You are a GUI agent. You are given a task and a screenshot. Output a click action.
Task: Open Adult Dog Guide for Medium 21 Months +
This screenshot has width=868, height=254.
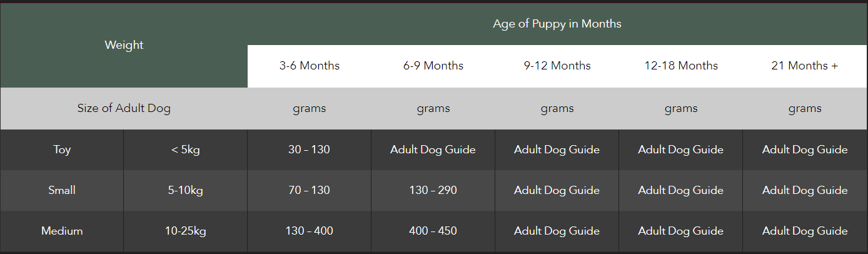pos(805,231)
